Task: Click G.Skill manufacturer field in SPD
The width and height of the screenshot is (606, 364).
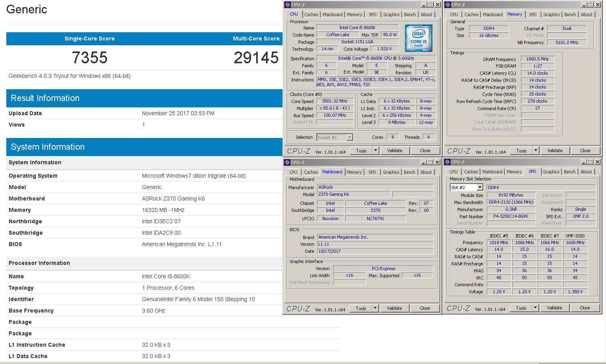Action: pos(511,209)
